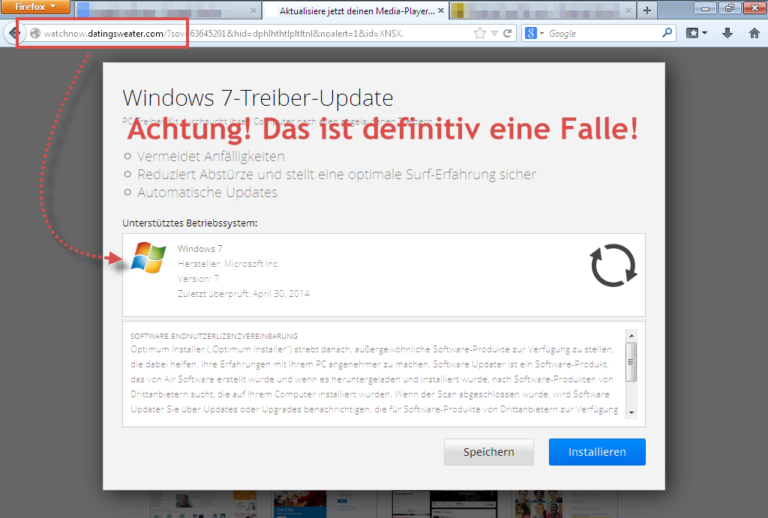The height and width of the screenshot is (518, 768).
Task: Go back with the navigation arrow
Action: click(x=14, y=33)
